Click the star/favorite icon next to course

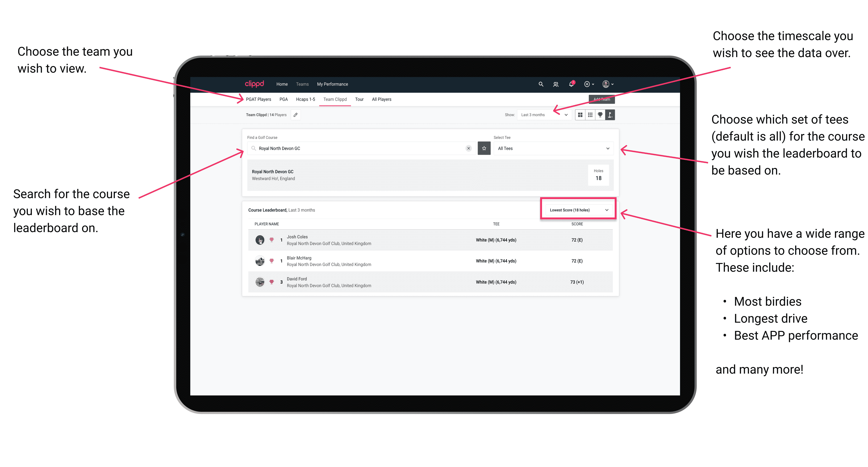[x=484, y=148]
